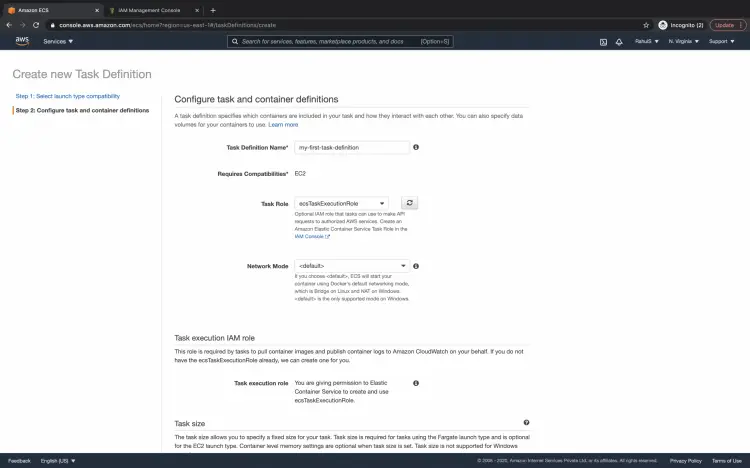
Task: Open the N. Virginia region dropdown
Action: tap(684, 42)
